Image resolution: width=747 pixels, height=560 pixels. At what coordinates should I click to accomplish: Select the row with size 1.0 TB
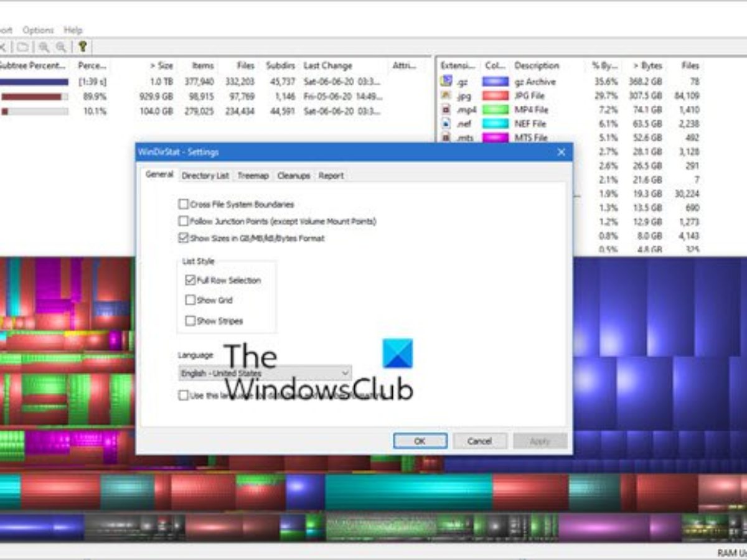tap(215, 82)
